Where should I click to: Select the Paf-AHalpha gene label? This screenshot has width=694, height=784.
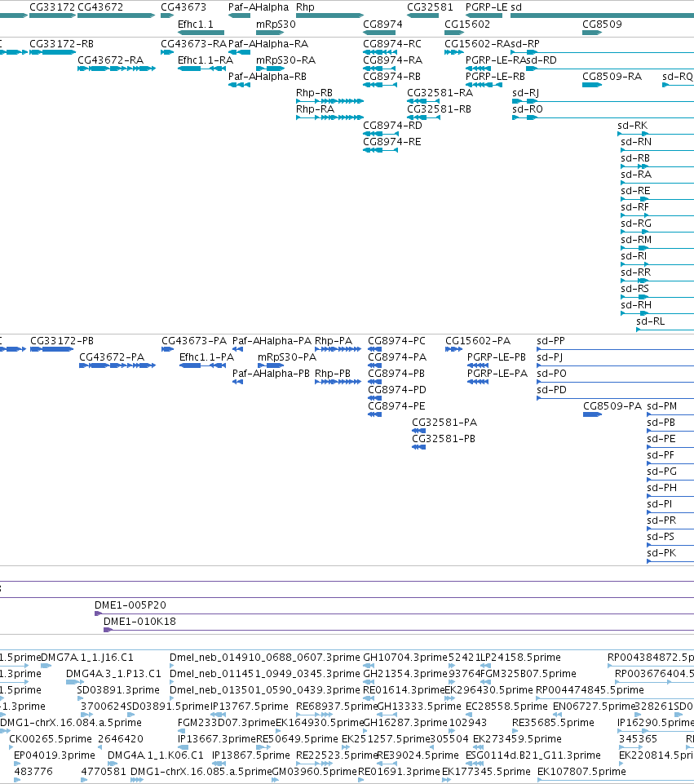[x=259, y=7]
